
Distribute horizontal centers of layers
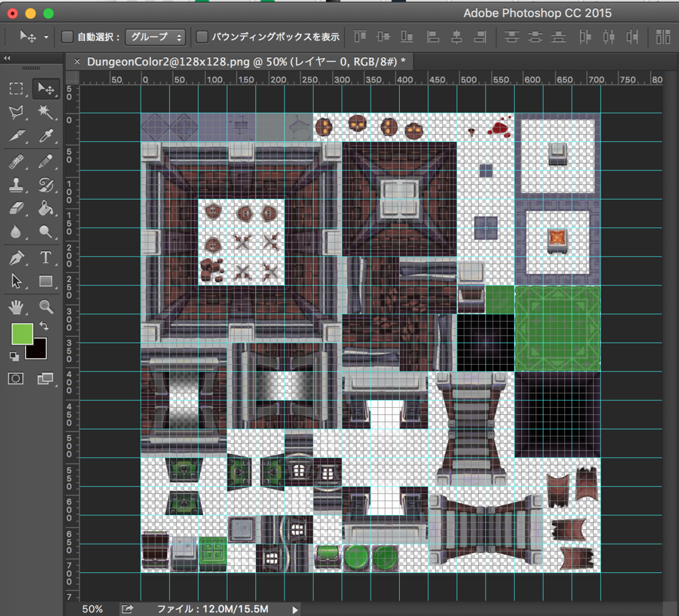[609, 36]
